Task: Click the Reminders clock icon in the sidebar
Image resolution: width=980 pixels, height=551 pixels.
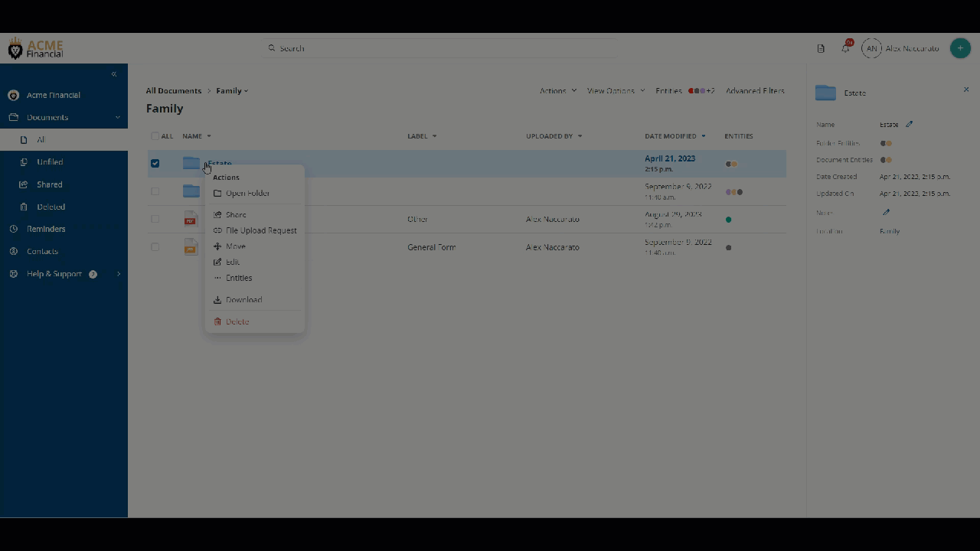Action: (x=13, y=229)
